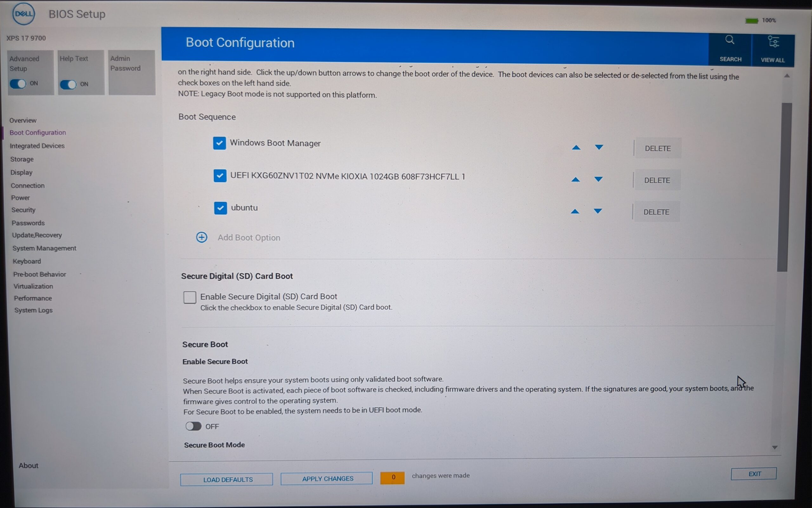
Task: Click Apply Changes button
Action: point(327,478)
